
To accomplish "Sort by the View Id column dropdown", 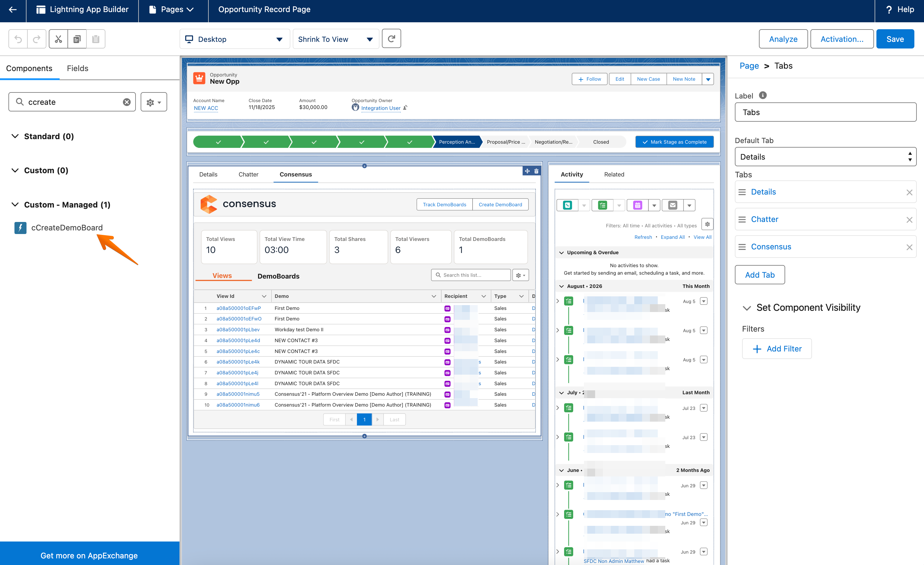I will pyautogui.click(x=264, y=297).
